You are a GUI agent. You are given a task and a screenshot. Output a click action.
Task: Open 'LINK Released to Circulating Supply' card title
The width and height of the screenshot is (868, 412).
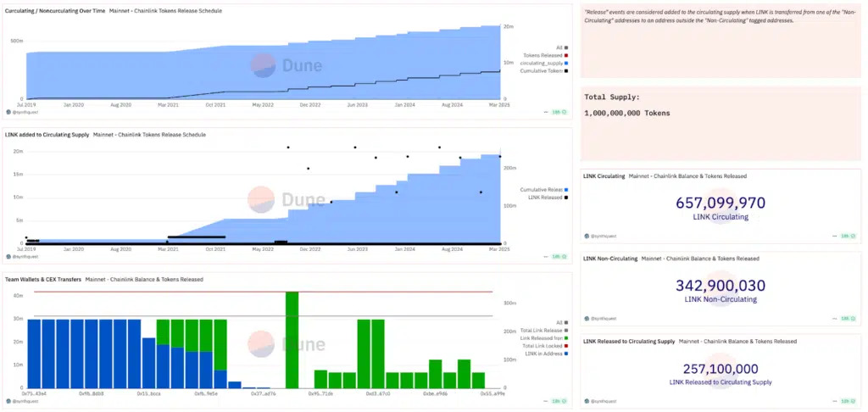(630, 341)
